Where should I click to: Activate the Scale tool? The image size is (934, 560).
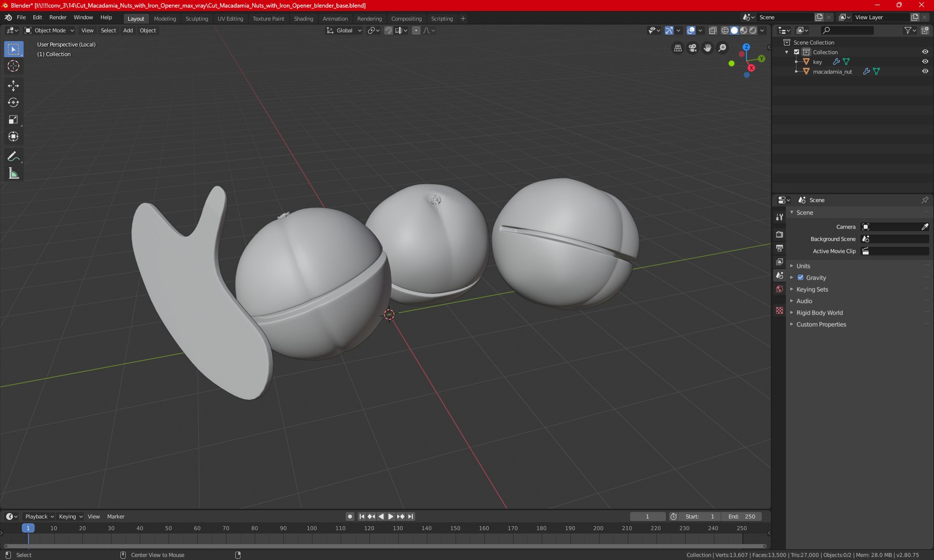[x=13, y=120]
